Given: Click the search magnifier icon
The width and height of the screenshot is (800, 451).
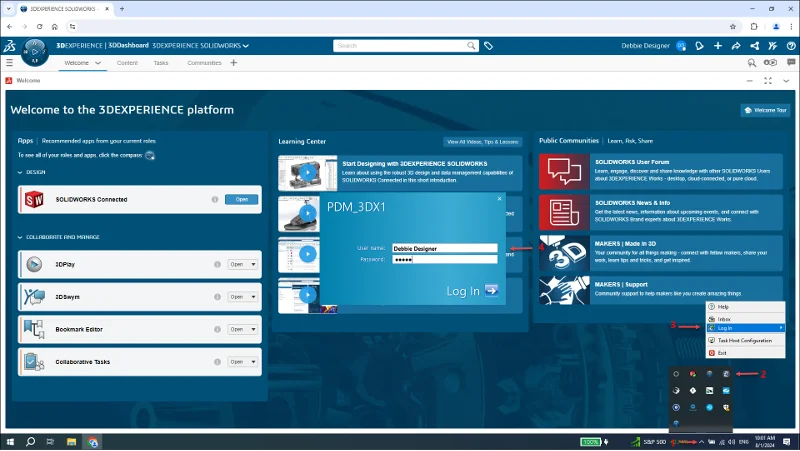Looking at the screenshot, I should tap(471, 46).
